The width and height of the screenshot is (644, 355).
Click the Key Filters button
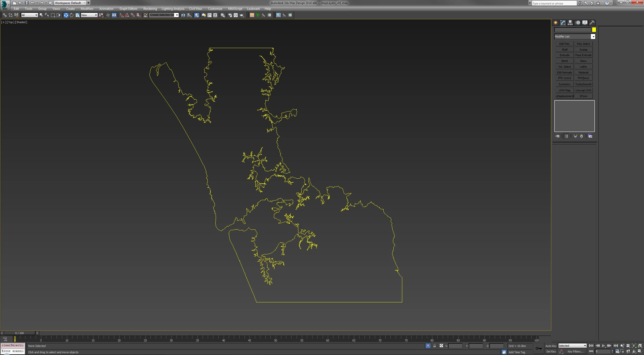575,351
